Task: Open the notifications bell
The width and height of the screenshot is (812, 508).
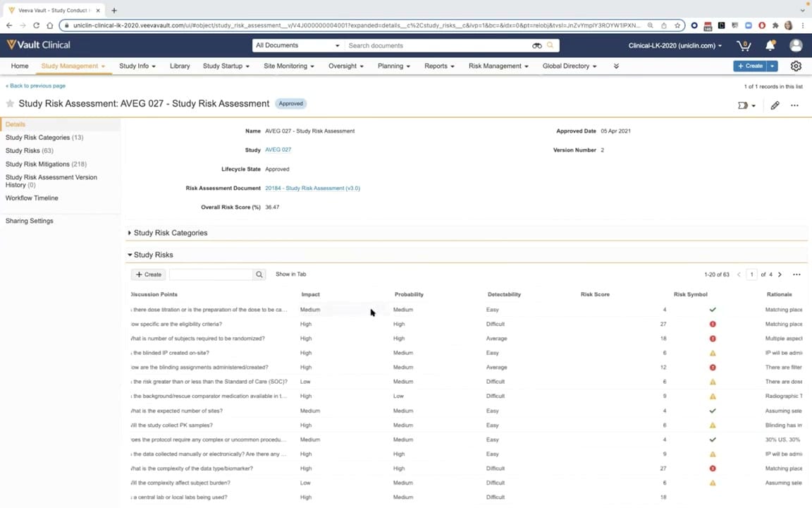Action: (770, 46)
